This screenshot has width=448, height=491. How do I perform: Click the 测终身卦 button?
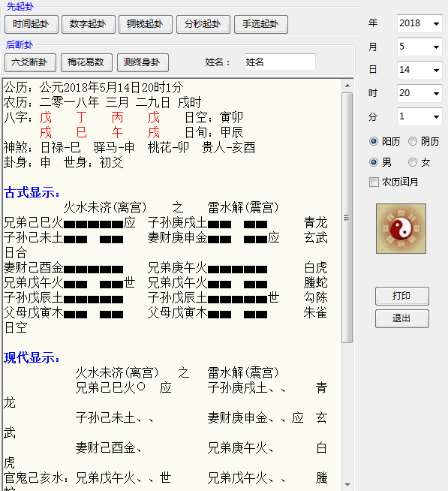(143, 62)
